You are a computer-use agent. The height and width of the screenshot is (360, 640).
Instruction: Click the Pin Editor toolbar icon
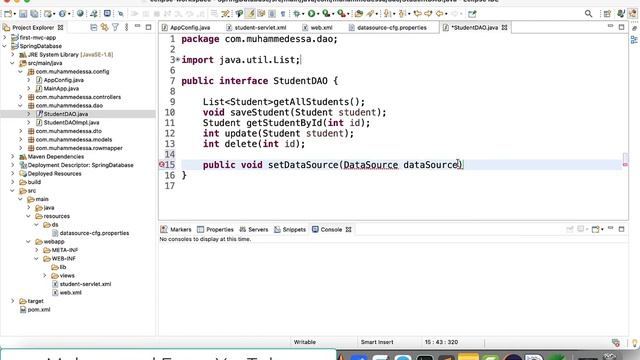[x=472, y=14]
